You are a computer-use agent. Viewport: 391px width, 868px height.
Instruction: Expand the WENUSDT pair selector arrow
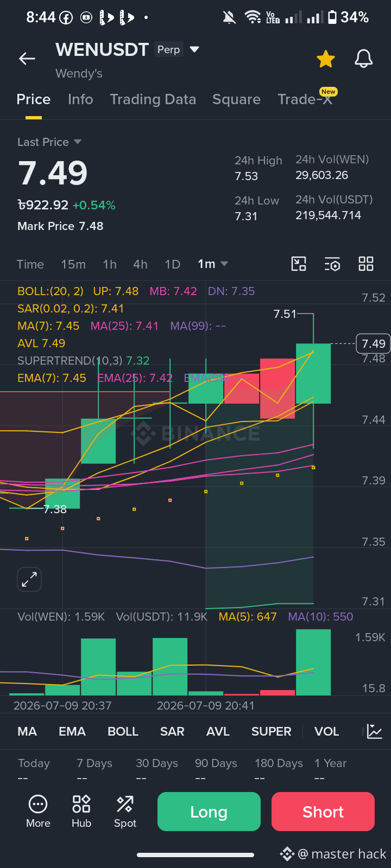tap(194, 49)
